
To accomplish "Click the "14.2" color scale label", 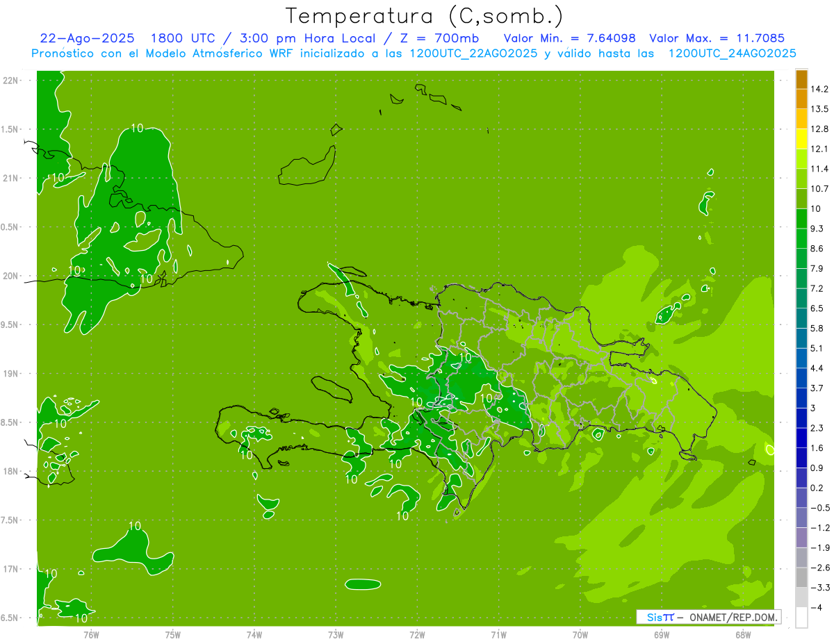I will point(820,89).
